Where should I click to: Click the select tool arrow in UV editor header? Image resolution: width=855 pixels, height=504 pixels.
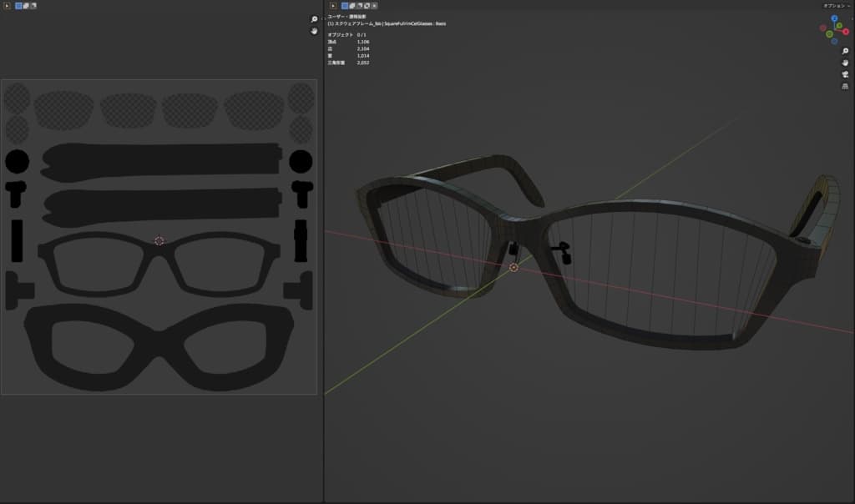(x=7, y=6)
